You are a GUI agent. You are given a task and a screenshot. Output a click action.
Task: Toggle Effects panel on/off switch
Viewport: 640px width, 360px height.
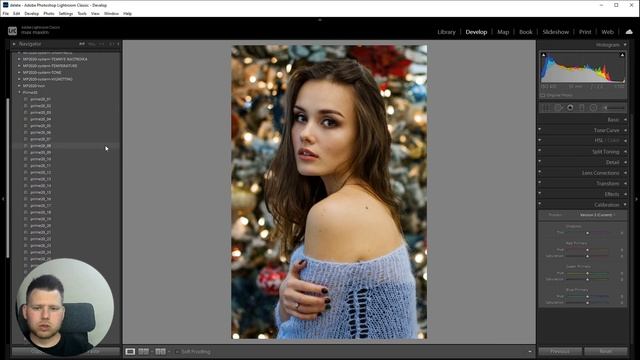click(540, 193)
